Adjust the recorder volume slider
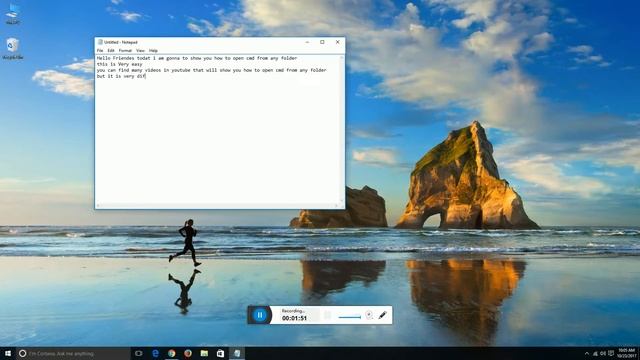This screenshot has width=640, height=360. [349, 317]
